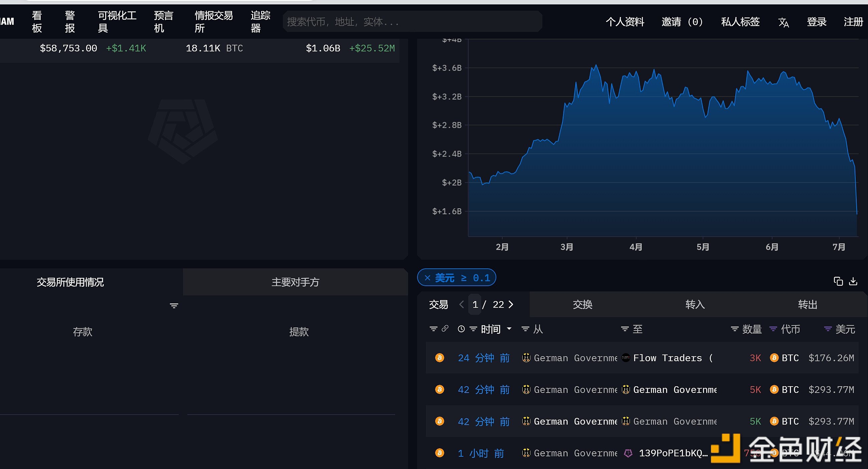Switch to the 主要对手方 tab
The height and width of the screenshot is (469, 868).
tap(296, 282)
